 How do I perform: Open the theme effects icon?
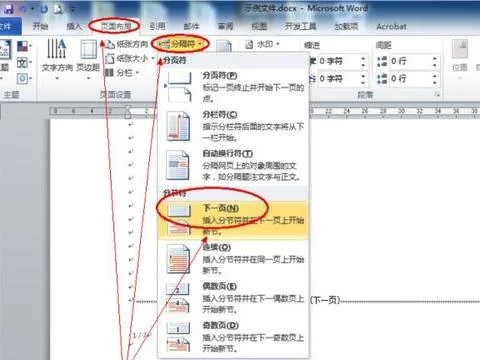coord(24,78)
